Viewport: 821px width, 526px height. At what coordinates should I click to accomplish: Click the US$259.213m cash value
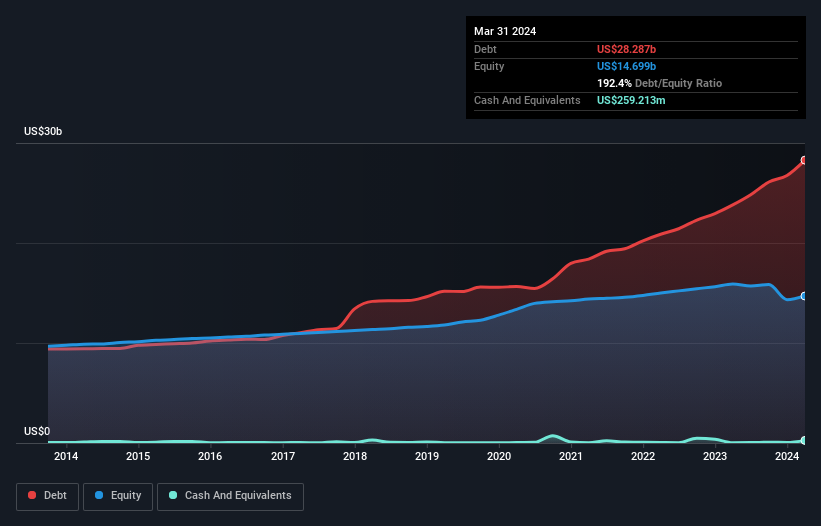click(631, 100)
